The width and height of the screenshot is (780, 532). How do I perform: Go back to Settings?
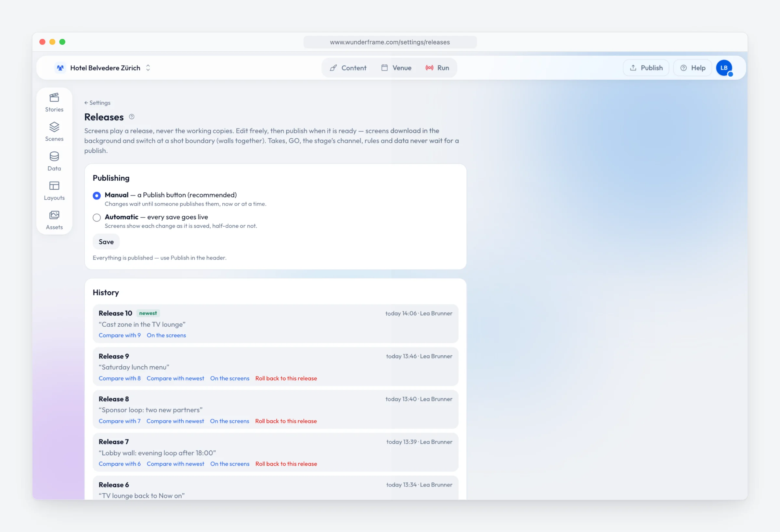click(97, 103)
